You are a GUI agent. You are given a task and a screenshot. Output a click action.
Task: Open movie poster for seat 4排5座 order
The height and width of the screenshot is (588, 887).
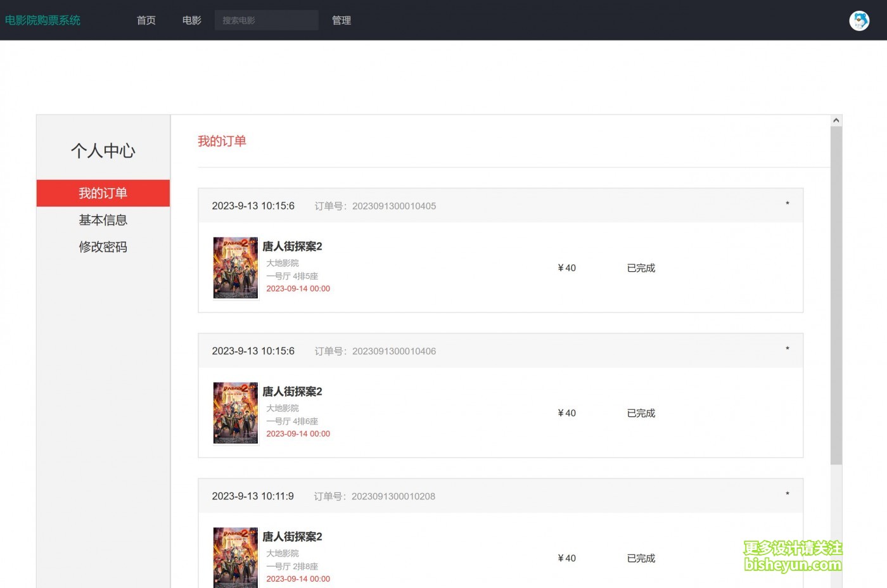236,268
